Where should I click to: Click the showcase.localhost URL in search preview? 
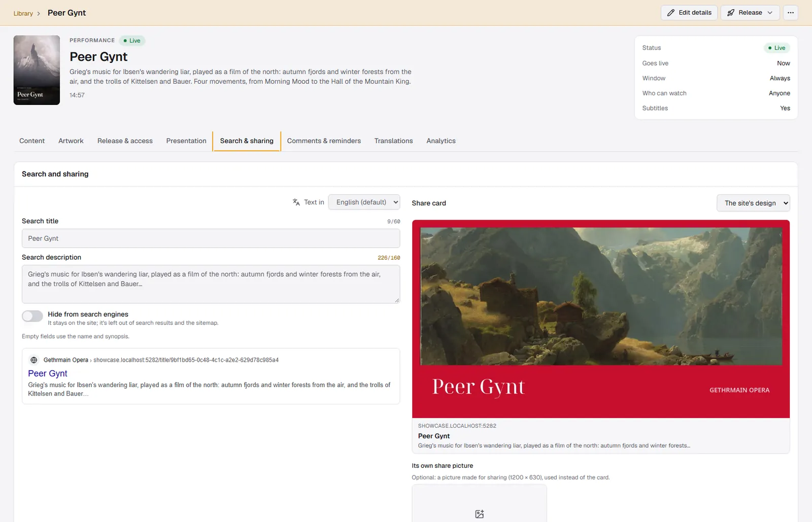pos(186,360)
